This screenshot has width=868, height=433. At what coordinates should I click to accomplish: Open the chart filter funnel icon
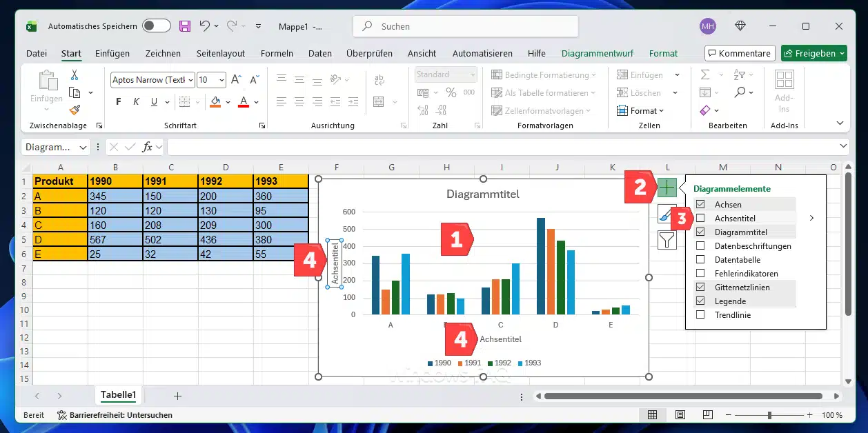[667, 240]
